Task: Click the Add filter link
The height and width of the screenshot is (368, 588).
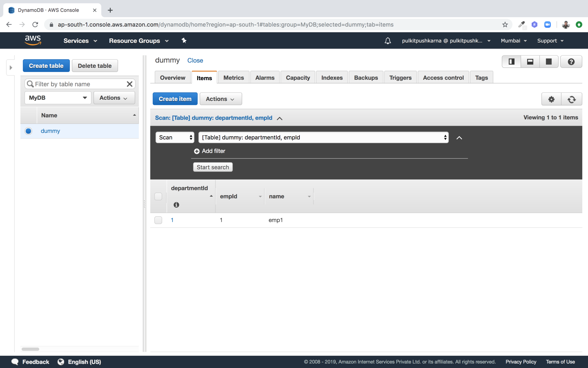Action: click(x=210, y=151)
